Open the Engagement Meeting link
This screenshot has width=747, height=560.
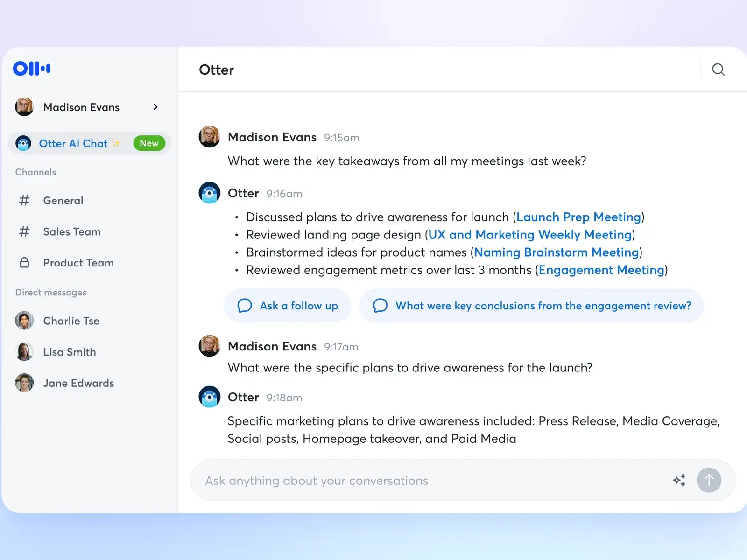click(x=601, y=270)
